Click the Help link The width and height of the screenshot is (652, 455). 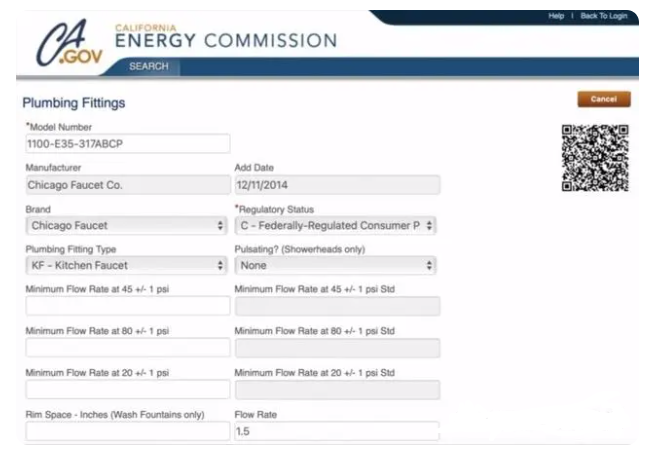click(556, 16)
